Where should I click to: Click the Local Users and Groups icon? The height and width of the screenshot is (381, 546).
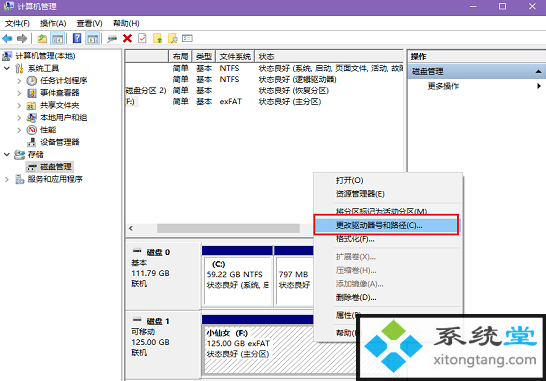click(32, 118)
